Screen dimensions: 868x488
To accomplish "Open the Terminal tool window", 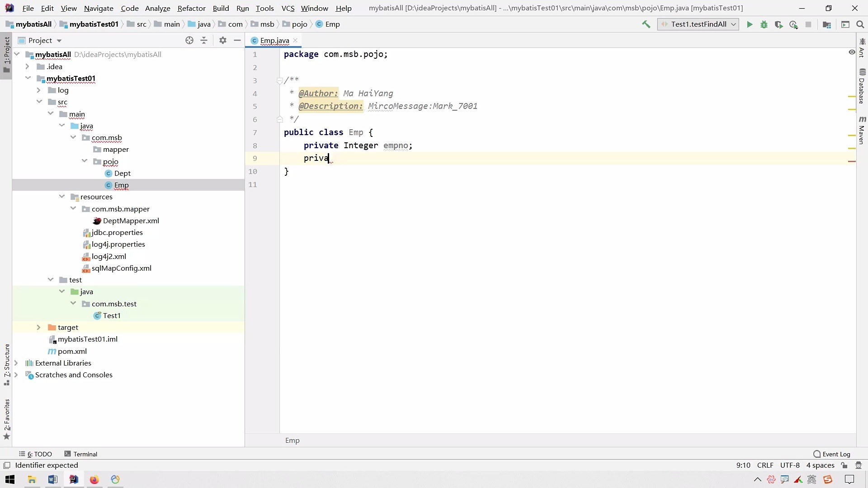I will point(81,454).
